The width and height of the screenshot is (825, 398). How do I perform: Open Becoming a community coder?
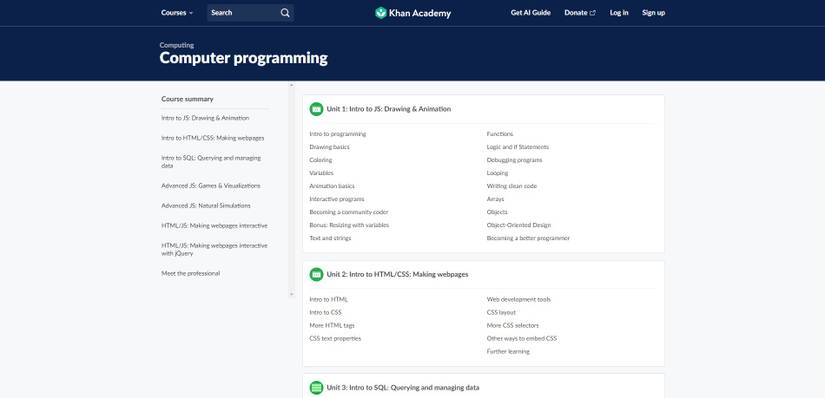(x=349, y=212)
